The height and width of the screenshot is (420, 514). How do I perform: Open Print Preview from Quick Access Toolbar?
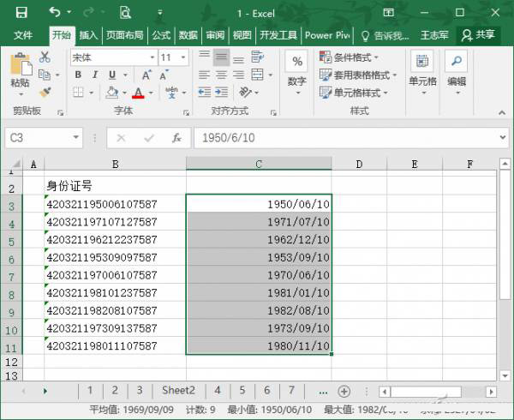(125, 13)
